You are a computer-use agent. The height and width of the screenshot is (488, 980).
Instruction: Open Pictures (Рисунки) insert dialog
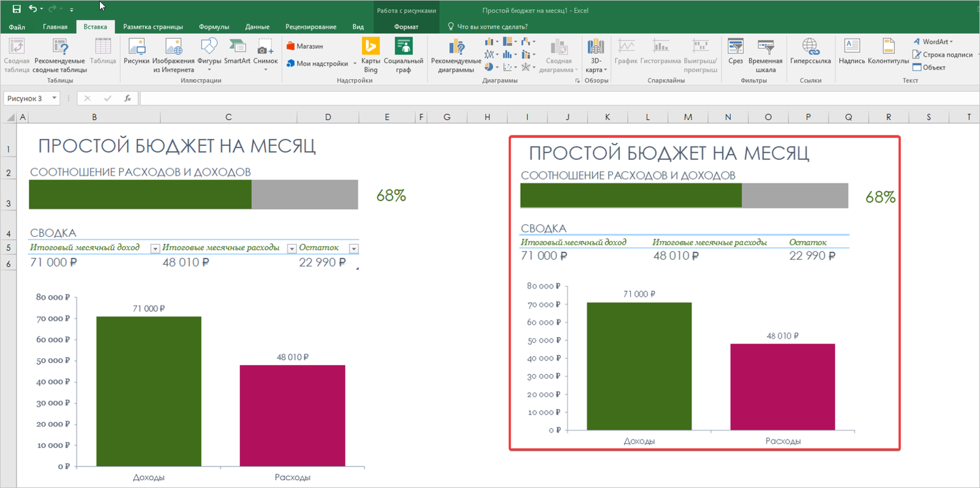136,51
